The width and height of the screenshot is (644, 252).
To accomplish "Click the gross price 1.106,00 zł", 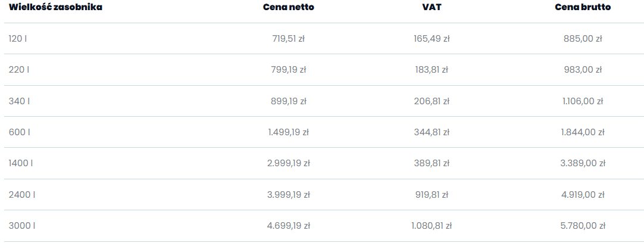I will (x=583, y=101).
